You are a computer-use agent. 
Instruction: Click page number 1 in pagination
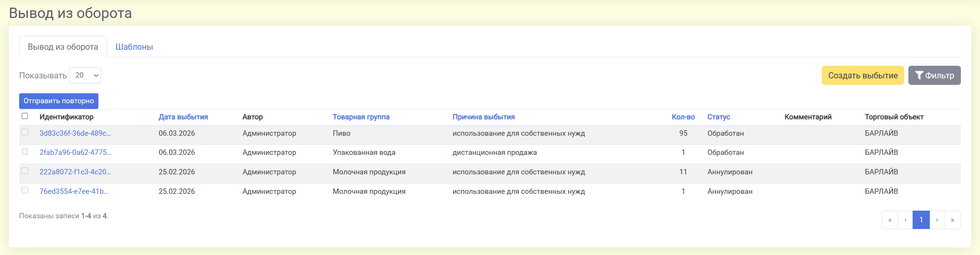click(x=921, y=220)
